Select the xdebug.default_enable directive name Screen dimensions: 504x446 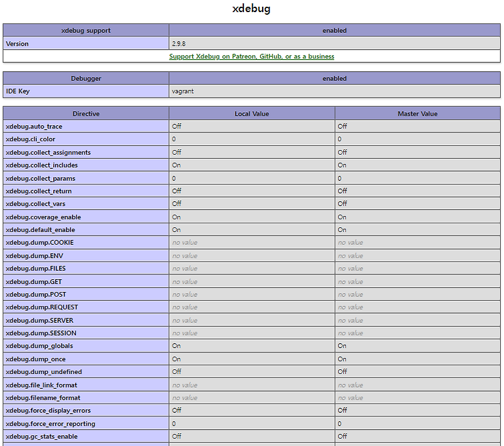(x=40, y=230)
